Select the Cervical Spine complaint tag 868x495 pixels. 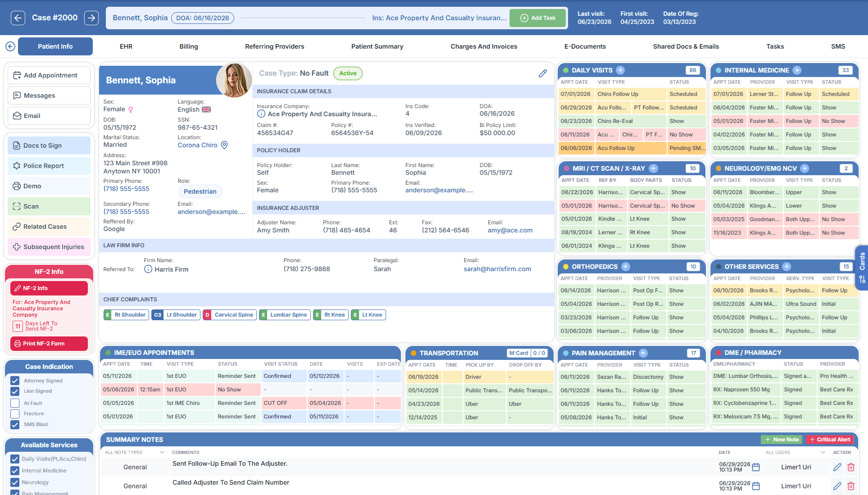click(230, 315)
